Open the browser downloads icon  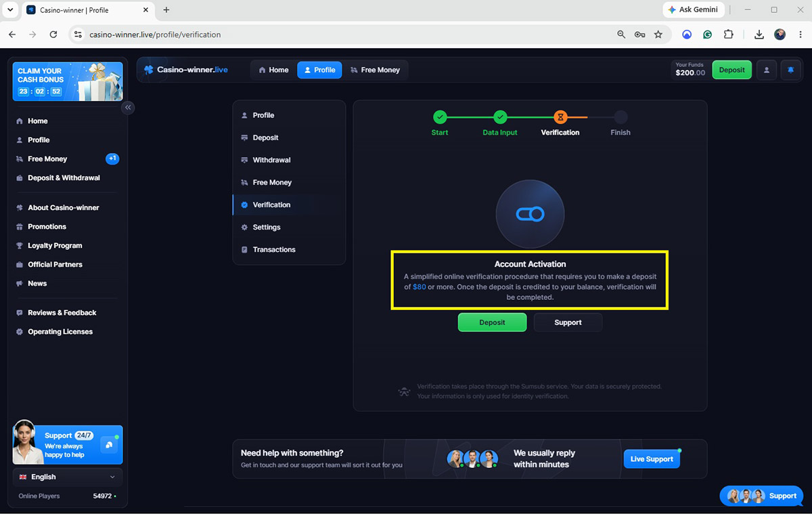759,35
